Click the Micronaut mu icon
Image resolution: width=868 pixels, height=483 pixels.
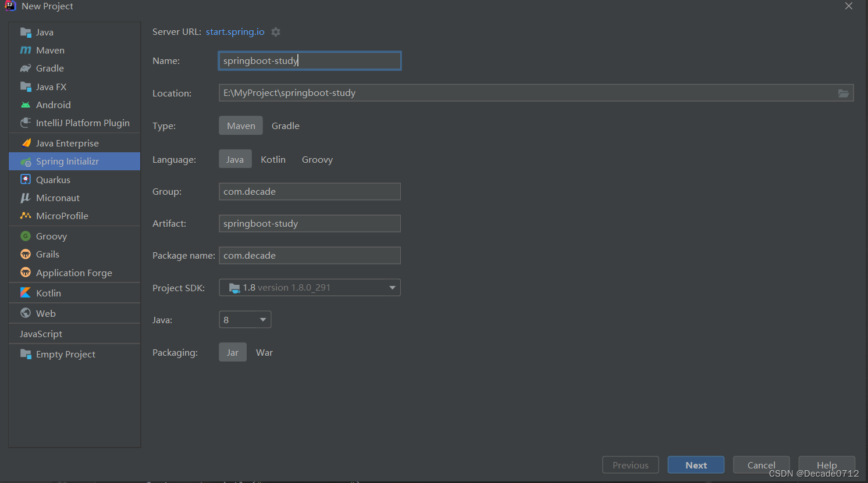(26, 198)
